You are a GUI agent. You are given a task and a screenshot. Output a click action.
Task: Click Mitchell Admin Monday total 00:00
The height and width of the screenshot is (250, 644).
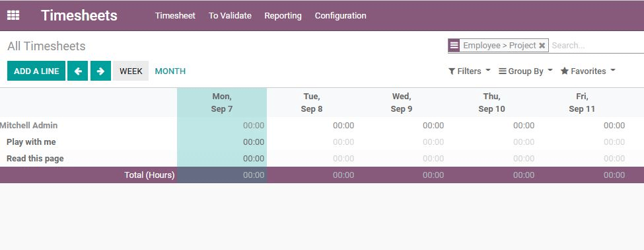[x=254, y=126]
